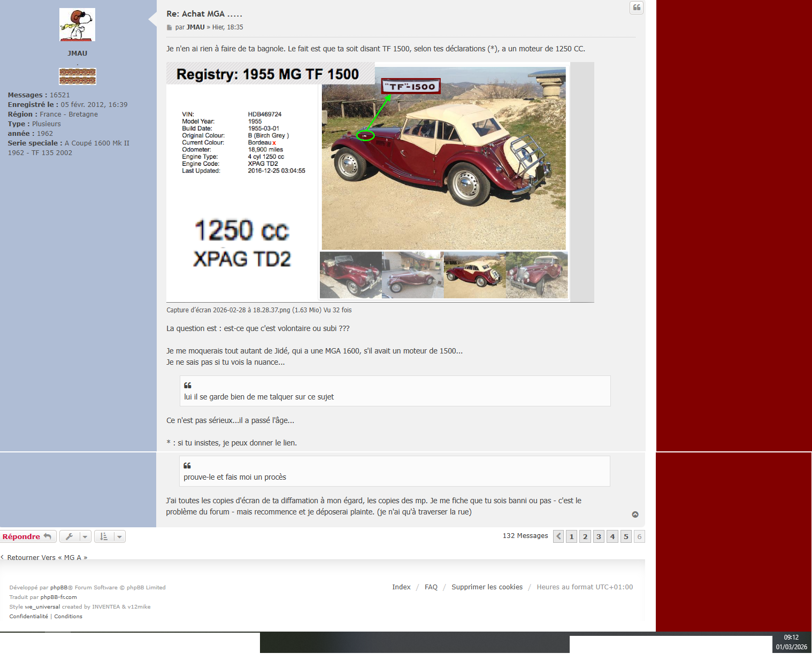Image resolution: width=812 pixels, height=661 pixels.
Task: Go to page 1 of the topic
Action: [572, 536]
